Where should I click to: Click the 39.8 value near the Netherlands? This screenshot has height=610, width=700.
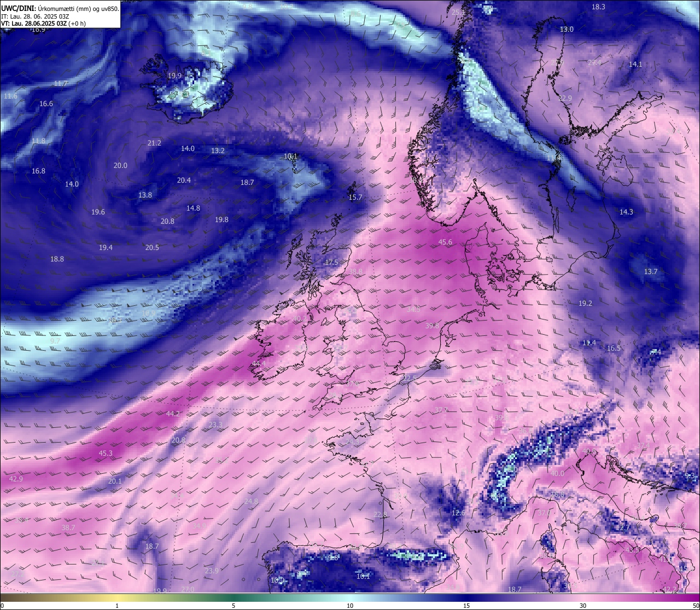tap(432, 326)
